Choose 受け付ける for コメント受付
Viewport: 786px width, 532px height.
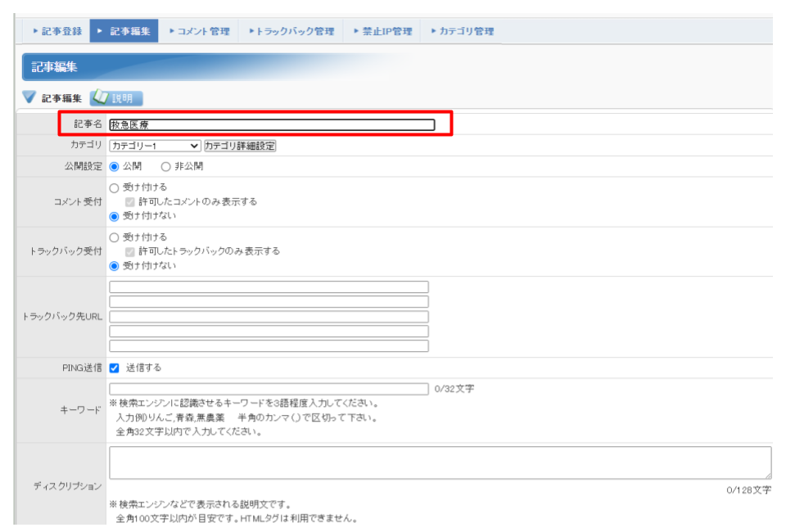pyautogui.click(x=115, y=188)
